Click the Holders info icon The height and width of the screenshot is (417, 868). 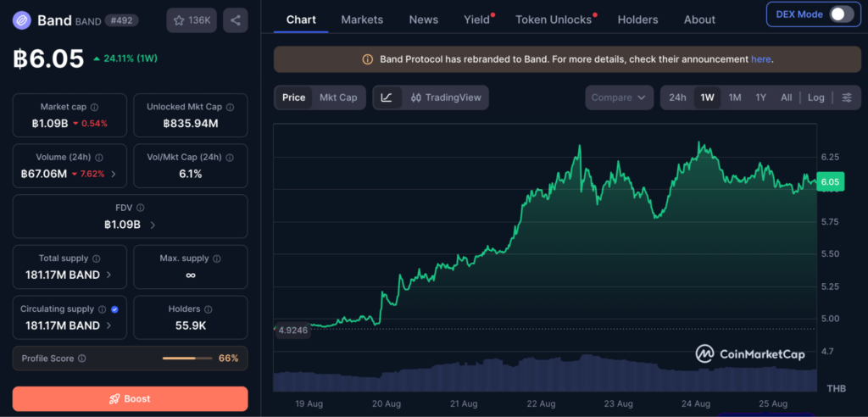(209, 309)
